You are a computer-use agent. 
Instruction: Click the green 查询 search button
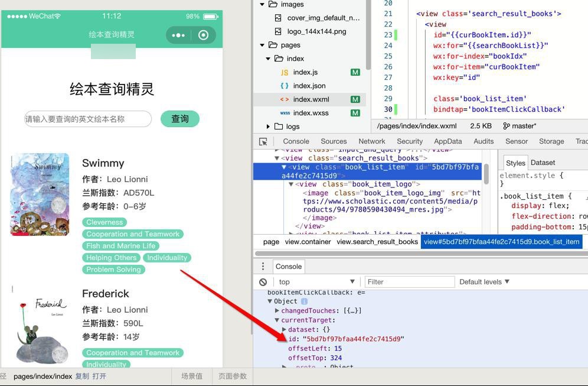tap(180, 119)
